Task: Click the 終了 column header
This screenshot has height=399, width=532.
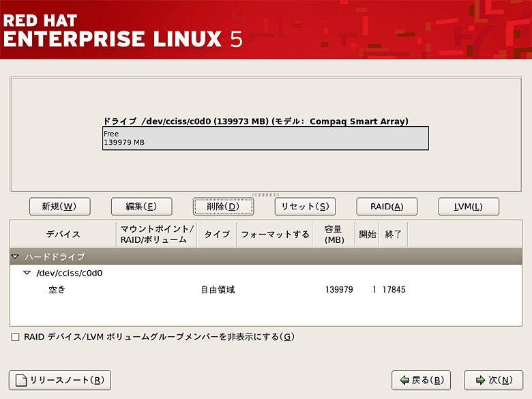Action: pyautogui.click(x=394, y=234)
